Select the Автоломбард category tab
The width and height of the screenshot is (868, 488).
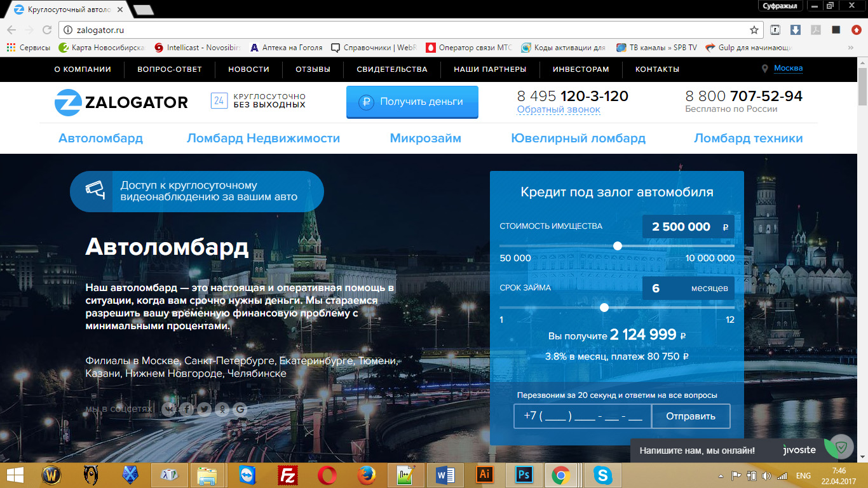(100, 138)
